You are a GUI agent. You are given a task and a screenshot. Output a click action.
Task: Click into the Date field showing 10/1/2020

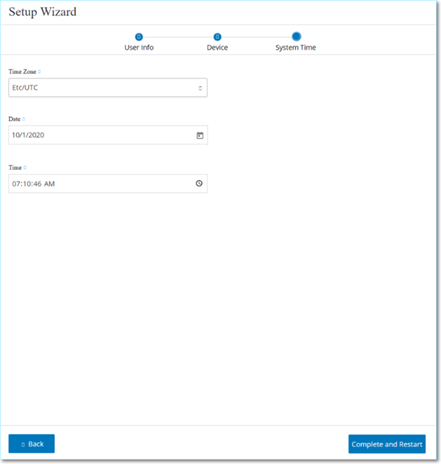click(108, 135)
